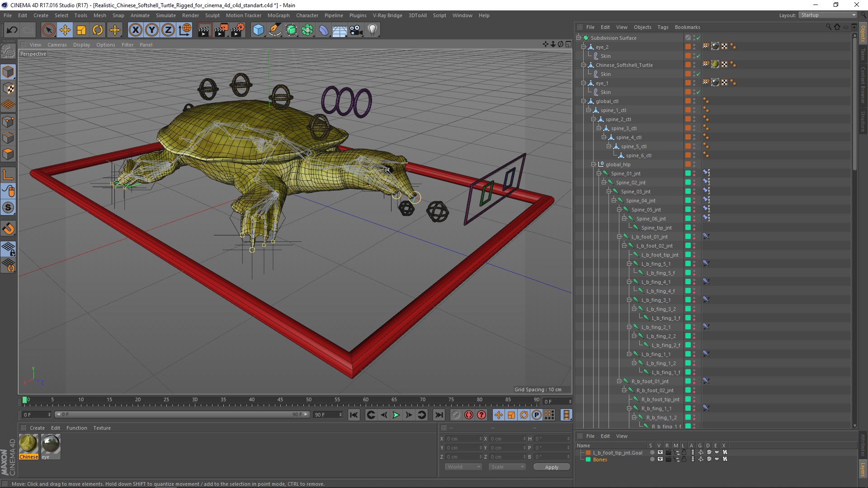The width and height of the screenshot is (868, 488).
Task: Toggle visibility of Bones layer
Action: pos(660,459)
